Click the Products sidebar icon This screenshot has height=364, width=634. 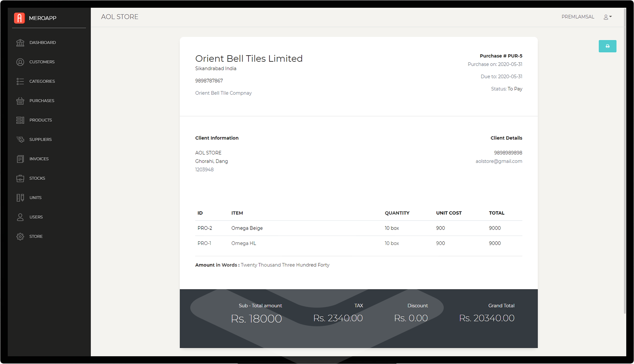[x=20, y=120]
